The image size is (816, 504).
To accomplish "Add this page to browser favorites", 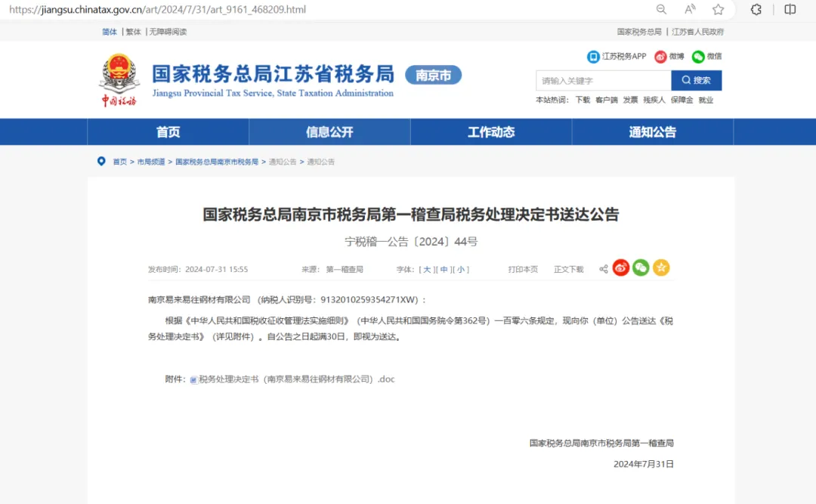I will coord(718,10).
